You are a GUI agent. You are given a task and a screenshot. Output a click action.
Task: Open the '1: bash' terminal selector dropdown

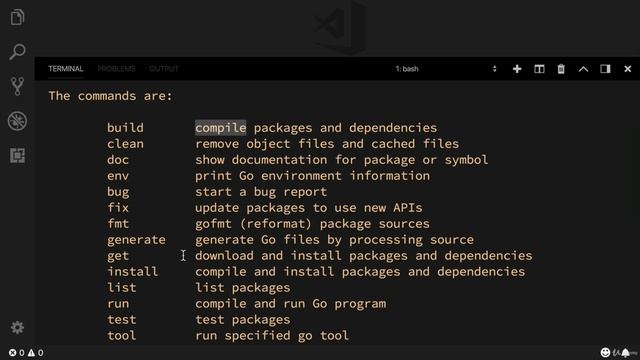pyautogui.click(x=446, y=69)
